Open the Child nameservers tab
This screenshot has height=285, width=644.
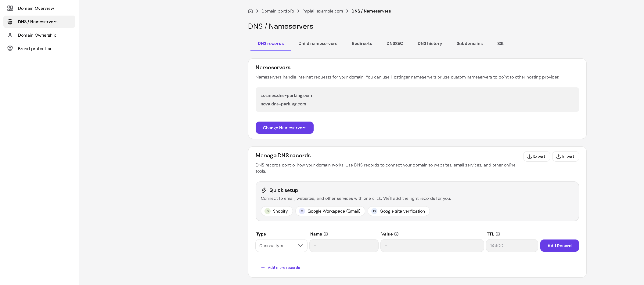(x=318, y=44)
